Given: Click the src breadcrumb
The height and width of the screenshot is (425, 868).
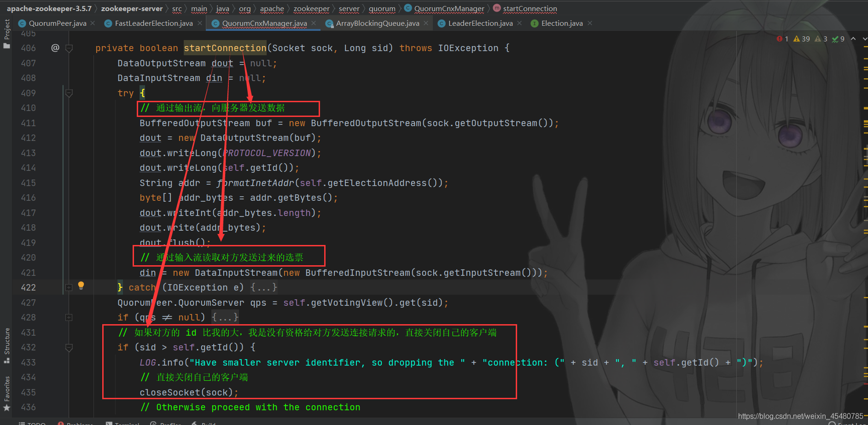Looking at the screenshot, I should 177,8.
